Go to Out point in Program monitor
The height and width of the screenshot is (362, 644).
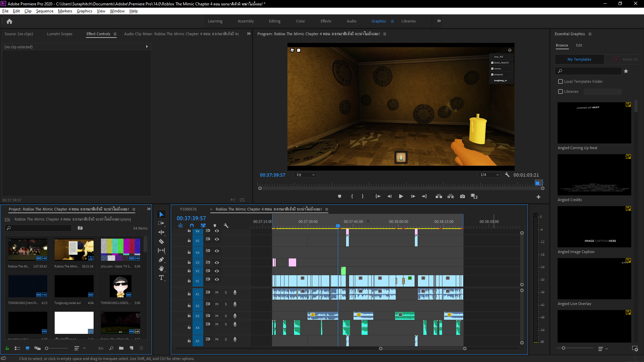coord(424,196)
